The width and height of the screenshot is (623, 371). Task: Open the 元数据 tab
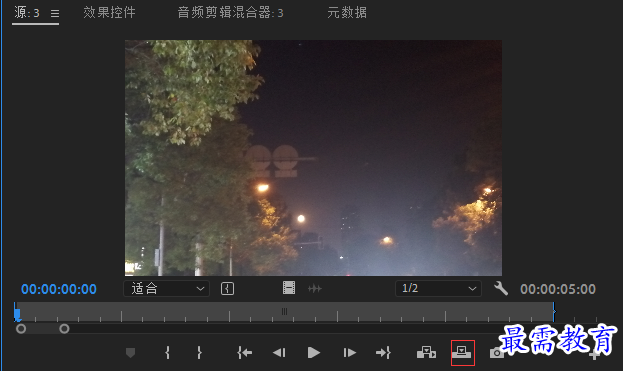(x=347, y=13)
